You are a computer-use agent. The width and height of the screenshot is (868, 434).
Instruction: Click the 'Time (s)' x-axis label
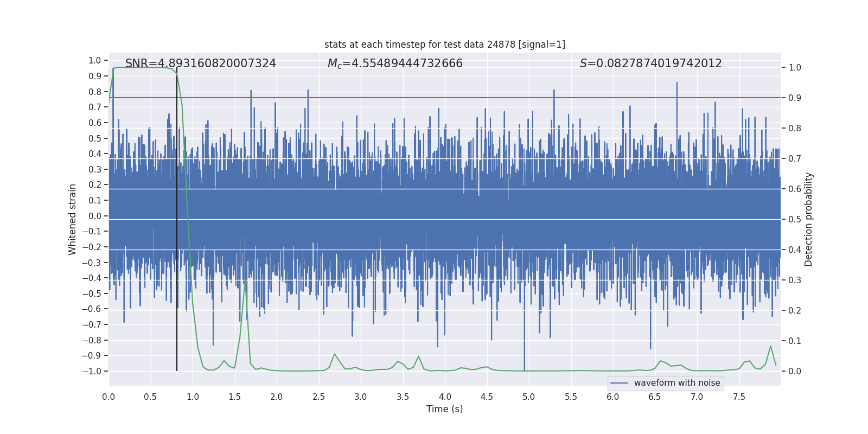click(444, 409)
